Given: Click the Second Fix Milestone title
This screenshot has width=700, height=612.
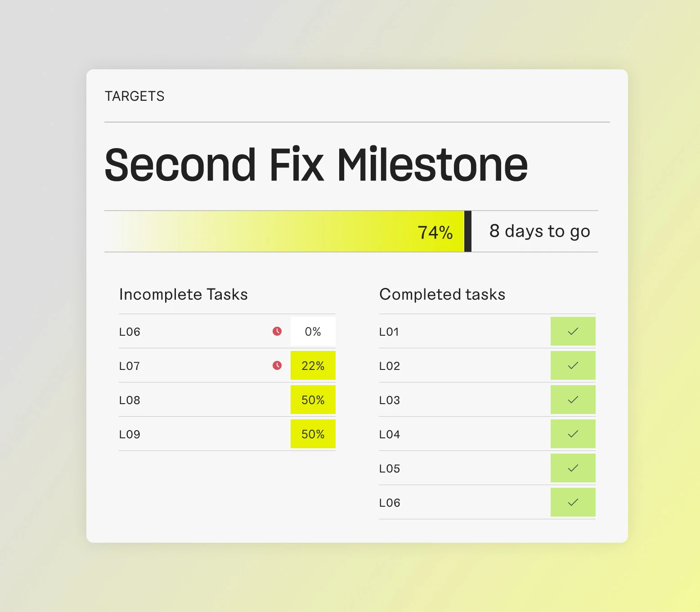Looking at the screenshot, I should coord(316,165).
